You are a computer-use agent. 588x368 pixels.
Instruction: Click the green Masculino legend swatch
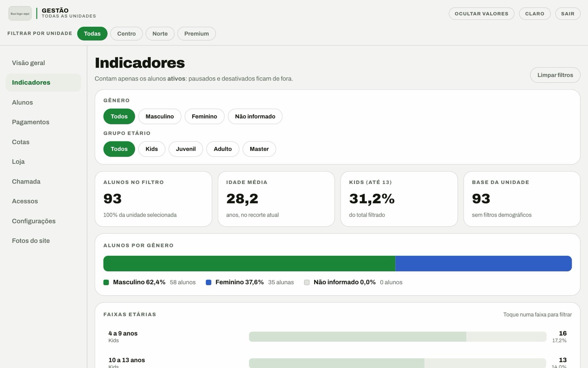106,282
